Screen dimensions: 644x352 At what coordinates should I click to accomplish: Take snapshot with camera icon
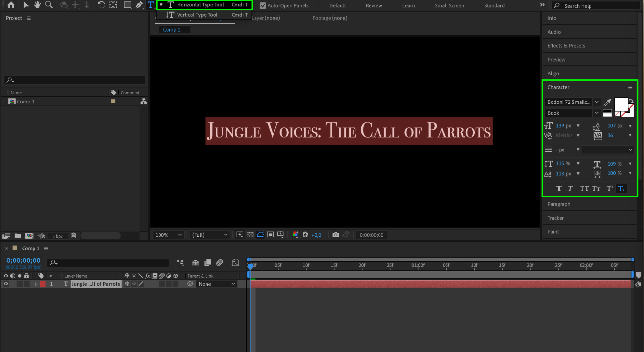[336, 235]
